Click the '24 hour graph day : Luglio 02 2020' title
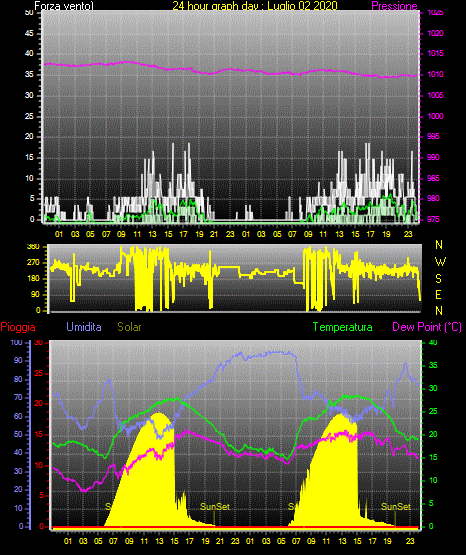The width and height of the screenshot is (466, 555). [255, 6]
